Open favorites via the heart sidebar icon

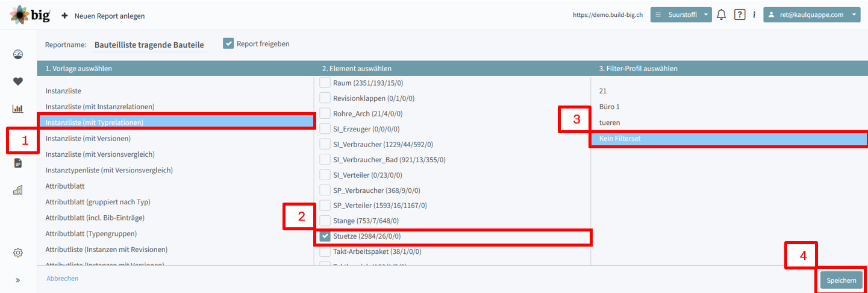pos(18,81)
